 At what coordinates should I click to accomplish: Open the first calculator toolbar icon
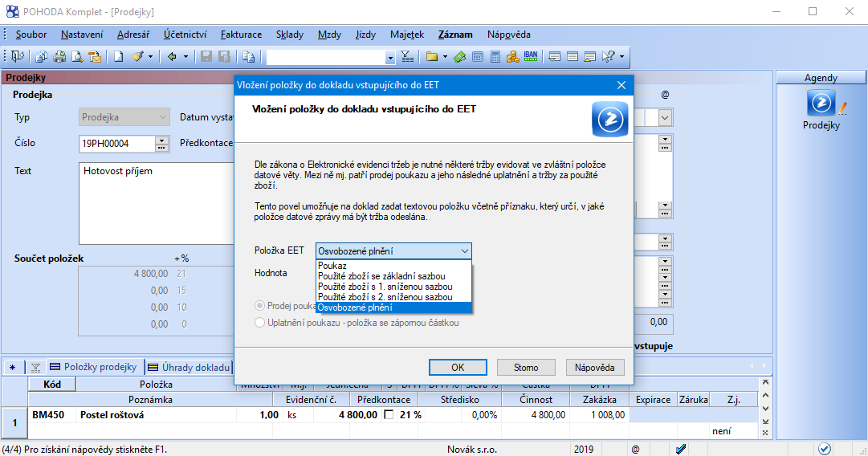click(478, 56)
